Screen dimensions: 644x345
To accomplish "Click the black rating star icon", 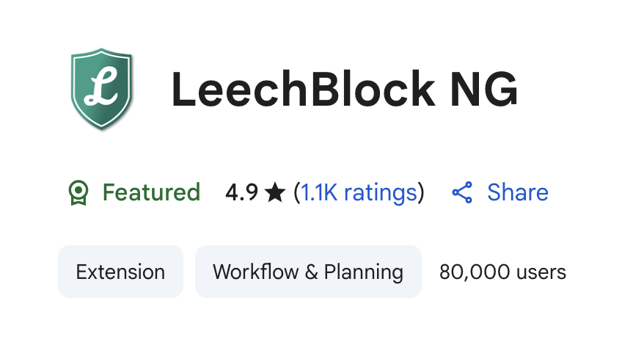I will click(275, 193).
